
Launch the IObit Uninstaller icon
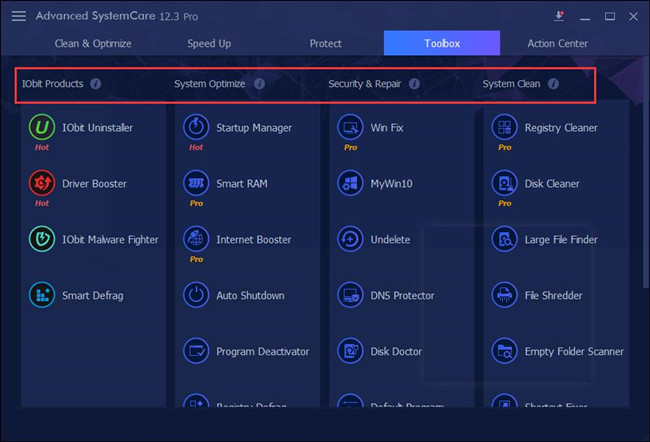pyautogui.click(x=42, y=127)
